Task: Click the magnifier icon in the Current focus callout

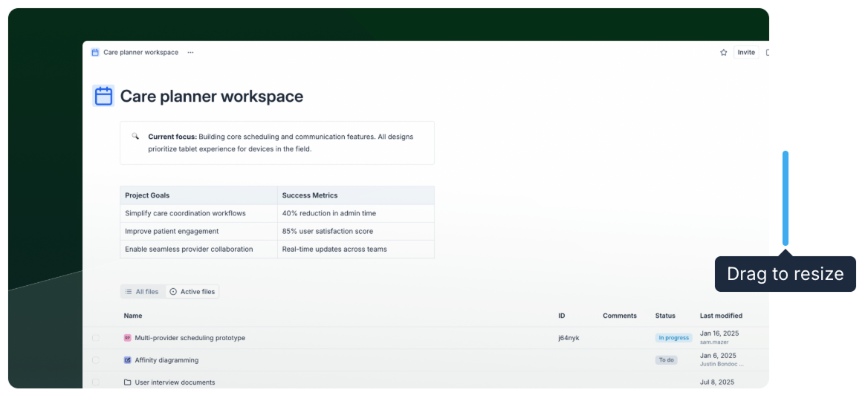Action: click(x=135, y=137)
